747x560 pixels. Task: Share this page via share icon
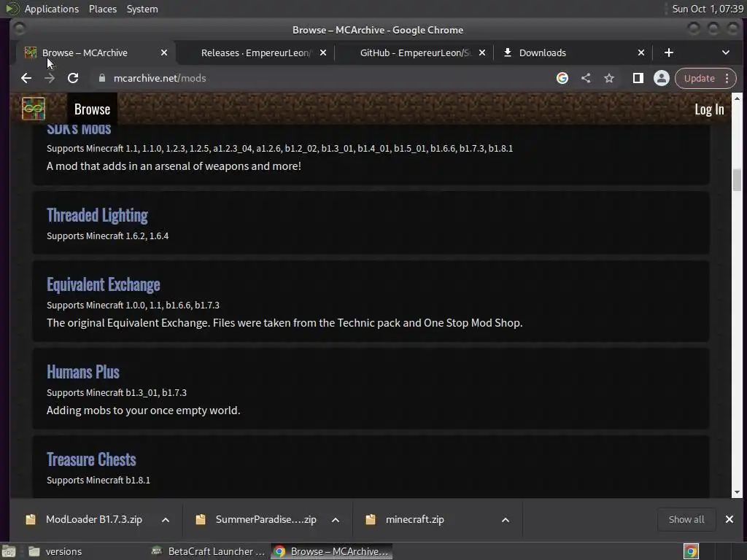click(x=586, y=78)
